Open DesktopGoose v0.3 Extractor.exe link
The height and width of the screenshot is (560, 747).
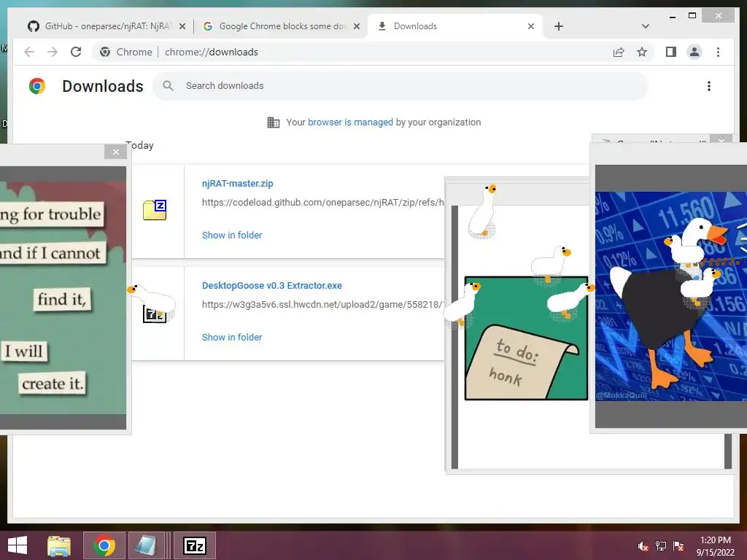click(271, 285)
